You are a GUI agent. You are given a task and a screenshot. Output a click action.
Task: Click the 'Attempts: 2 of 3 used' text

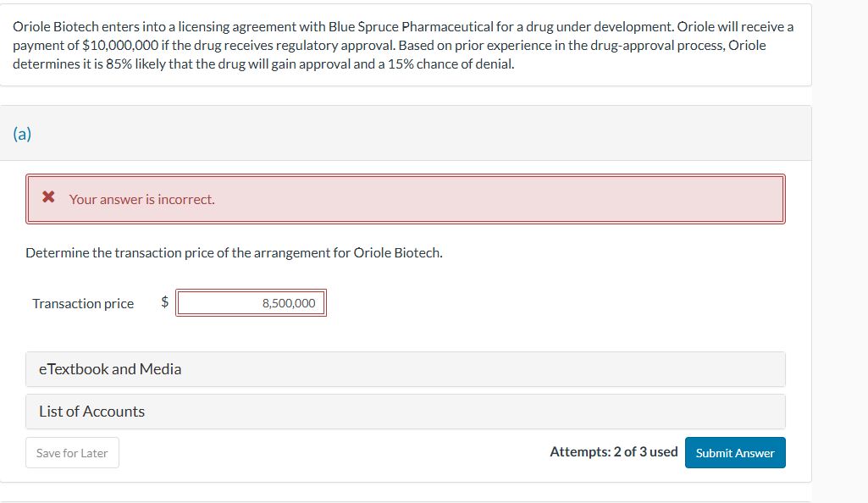tap(615, 451)
